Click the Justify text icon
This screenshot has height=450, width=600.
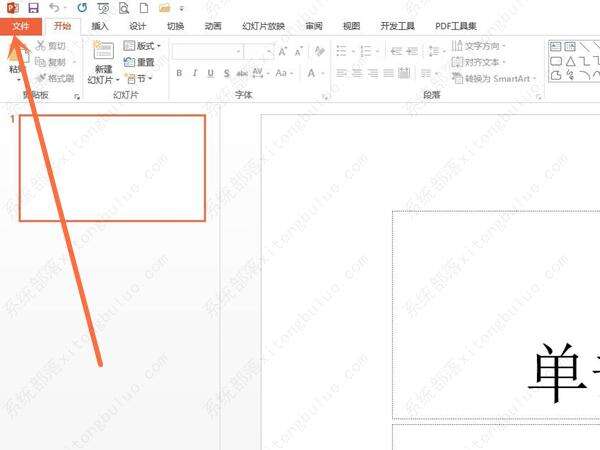(388, 73)
